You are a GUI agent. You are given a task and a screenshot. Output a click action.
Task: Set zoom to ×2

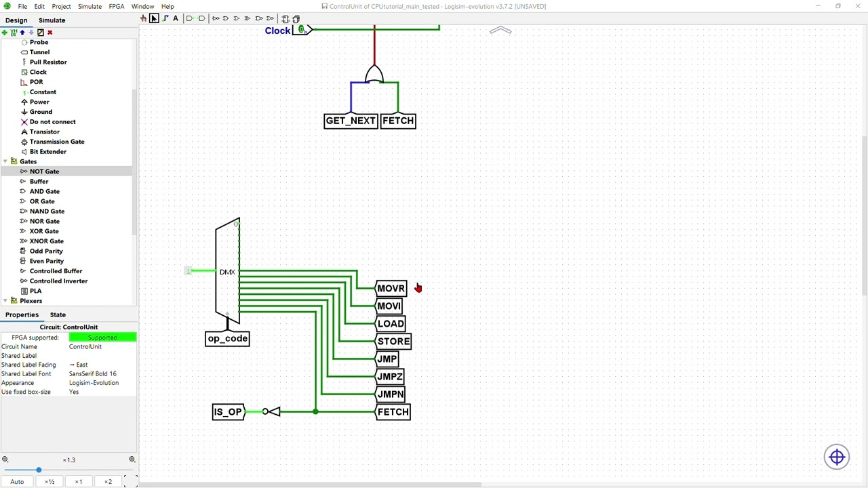[108, 481]
